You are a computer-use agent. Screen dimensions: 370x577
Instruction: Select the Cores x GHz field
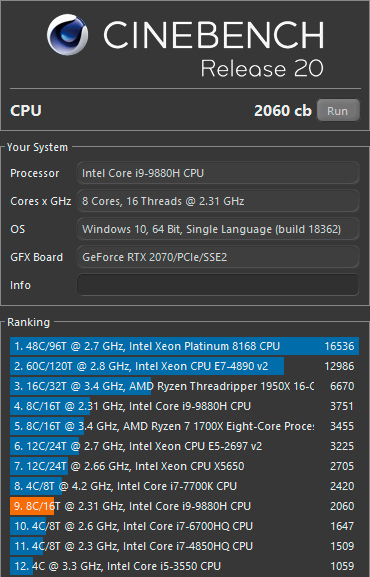click(x=218, y=201)
